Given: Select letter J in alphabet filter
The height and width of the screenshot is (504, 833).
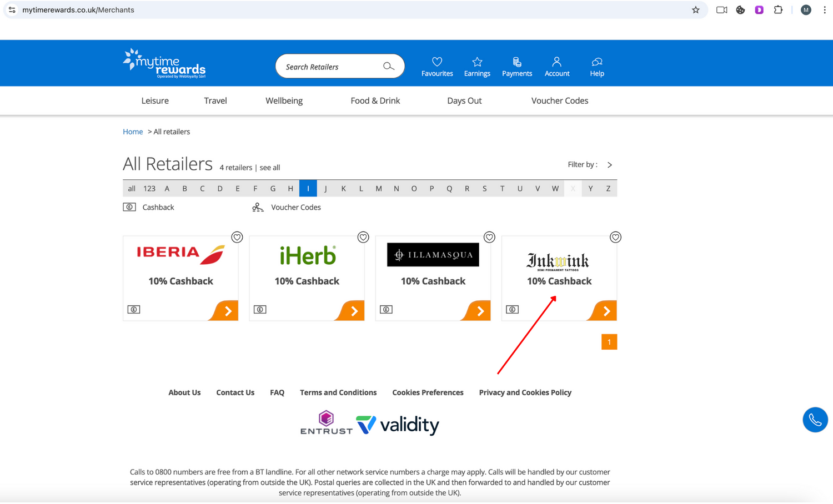Looking at the screenshot, I should (326, 188).
